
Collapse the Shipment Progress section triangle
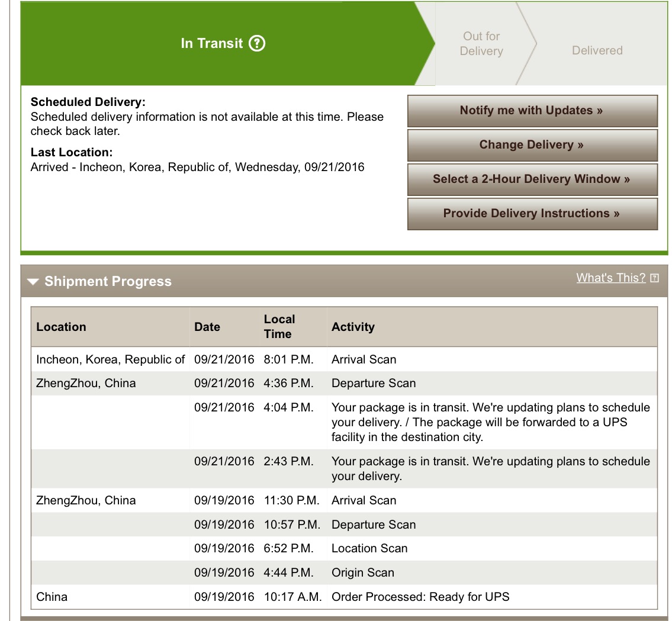[x=33, y=282]
